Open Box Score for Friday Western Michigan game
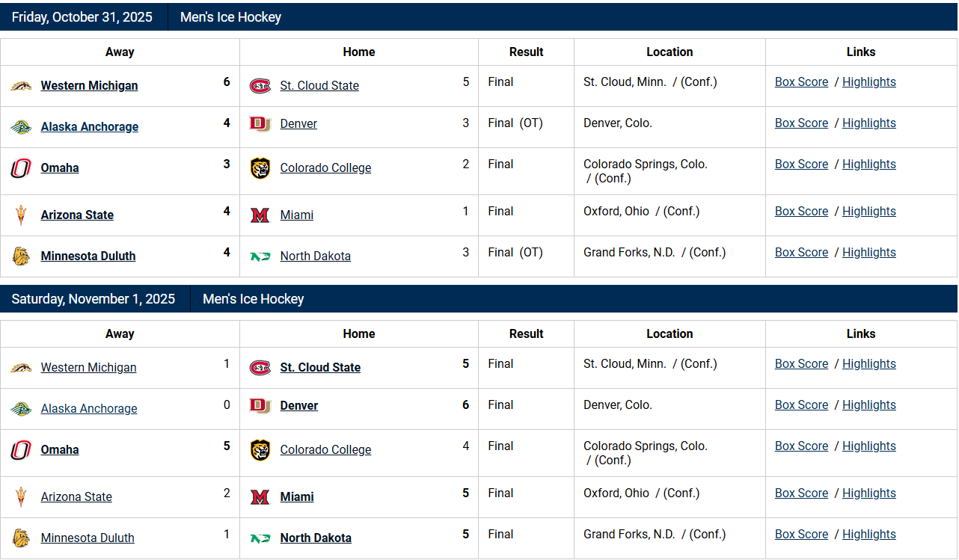 (801, 82)
